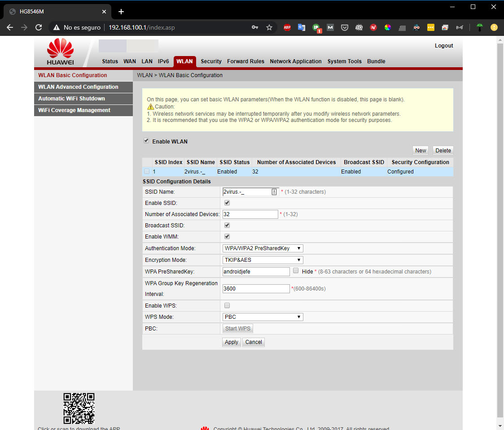The height and width of the screenshot is (430, 504).
Task: Tick the Hide checkbox for the PreSharedKey
Action: click(296, 271)
